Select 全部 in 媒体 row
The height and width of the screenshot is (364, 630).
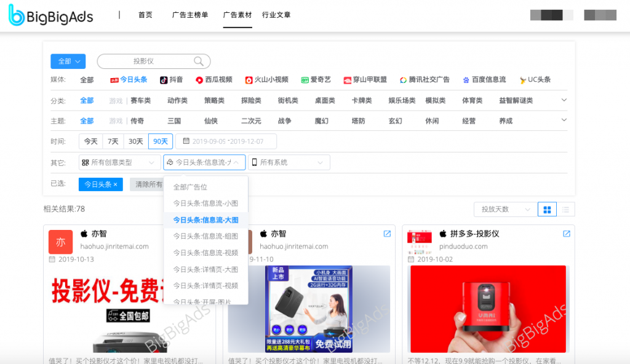[87, 80]
